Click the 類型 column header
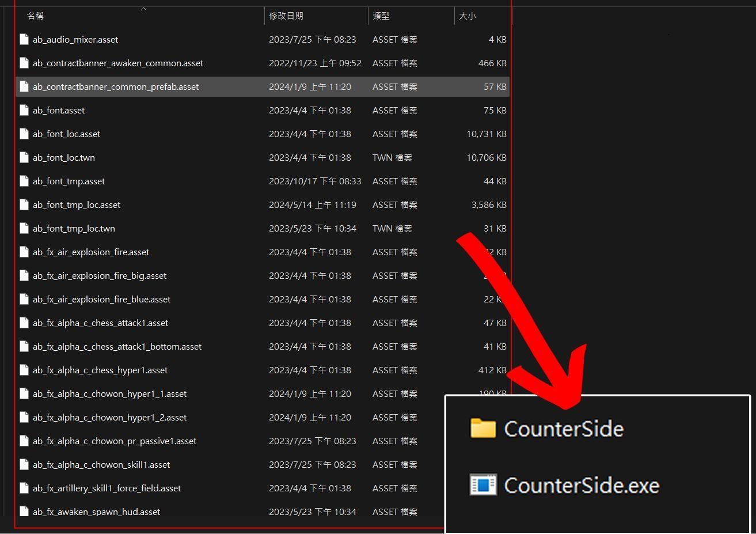 (381, 16)
